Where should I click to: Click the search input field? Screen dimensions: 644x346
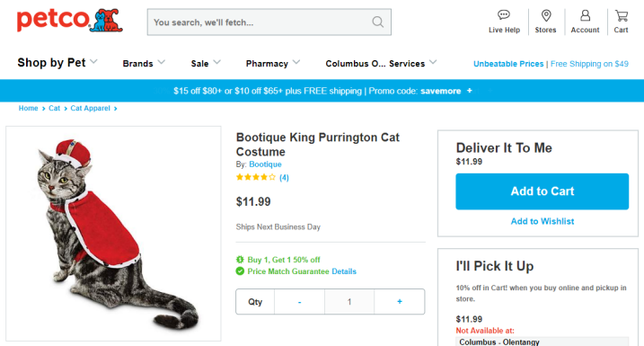pyautogui.click(x=259, y=22)
